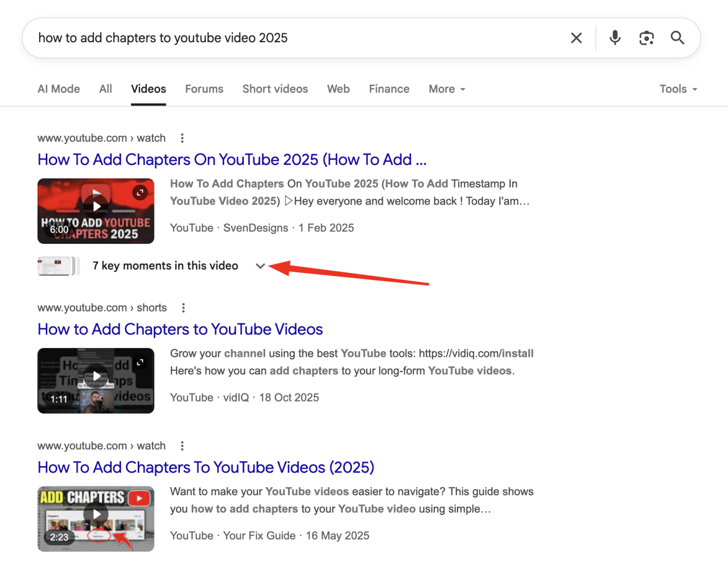The width and height of the screenshot is (728, 569).
Task: Switch to the AI Mode tab
Action: click(58, 89)
